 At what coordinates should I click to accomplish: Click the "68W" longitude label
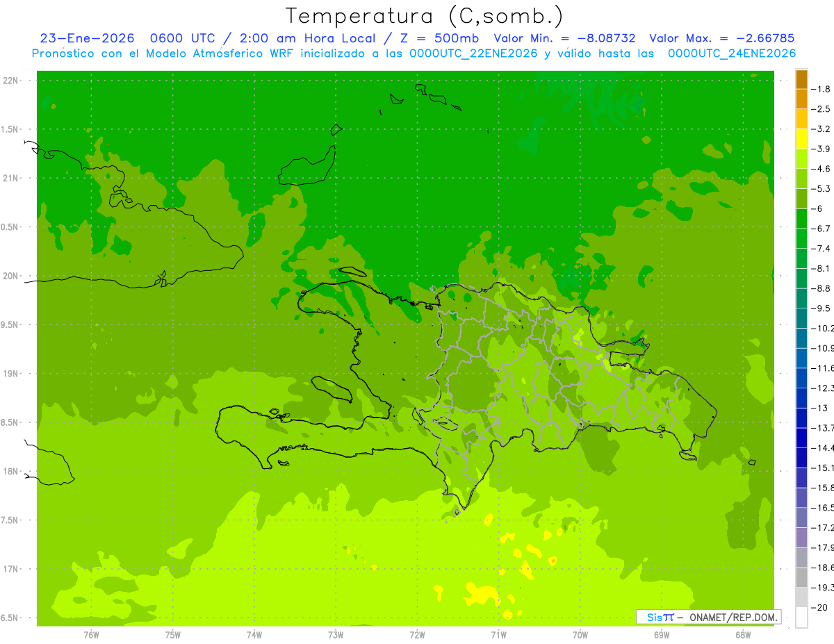pyautogui.click(x=743, y=634)
